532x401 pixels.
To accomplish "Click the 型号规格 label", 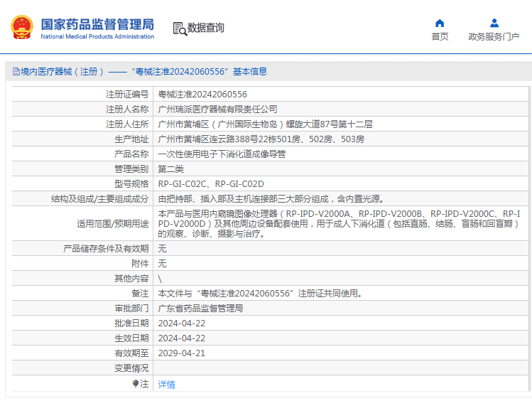I will 131,184.
